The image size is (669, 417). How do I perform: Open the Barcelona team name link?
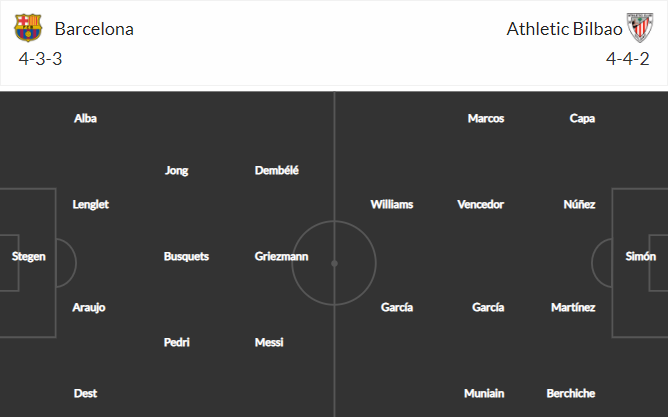[94, 29]
